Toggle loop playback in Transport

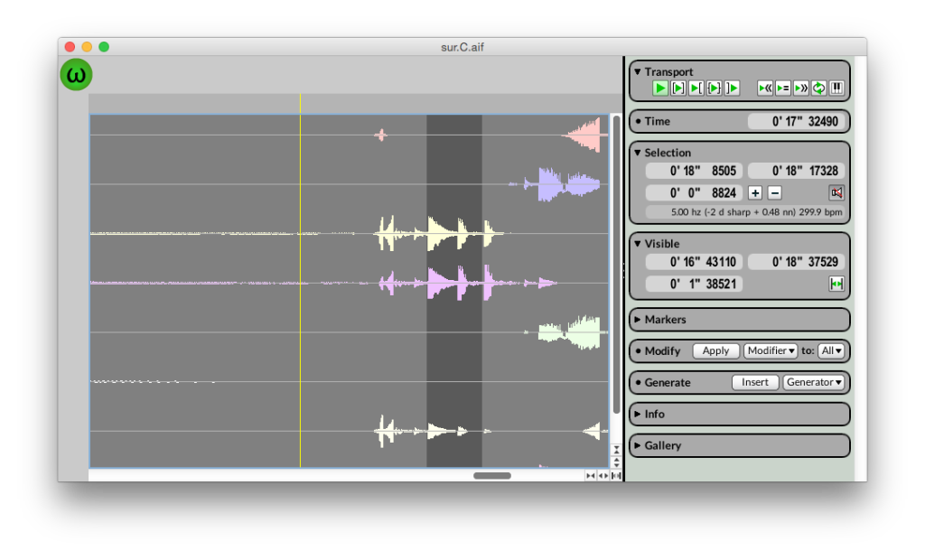click(x=818, y=88)
